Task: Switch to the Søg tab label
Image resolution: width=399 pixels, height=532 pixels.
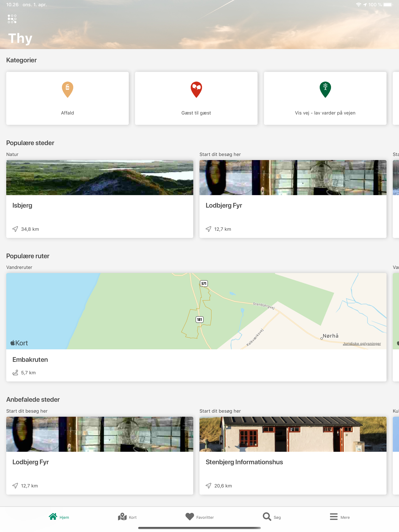Action: pos(277,517)
